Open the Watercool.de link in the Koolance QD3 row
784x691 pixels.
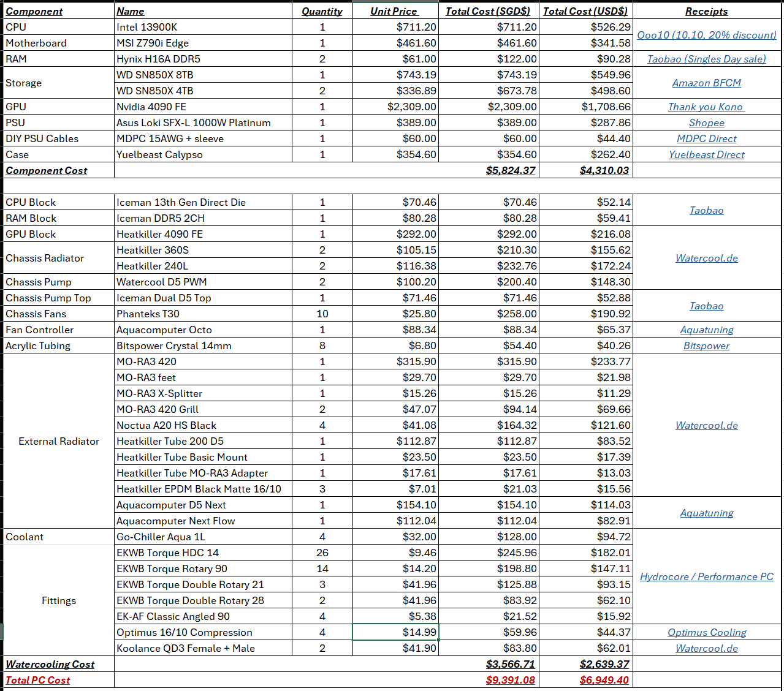coord(707,648)
